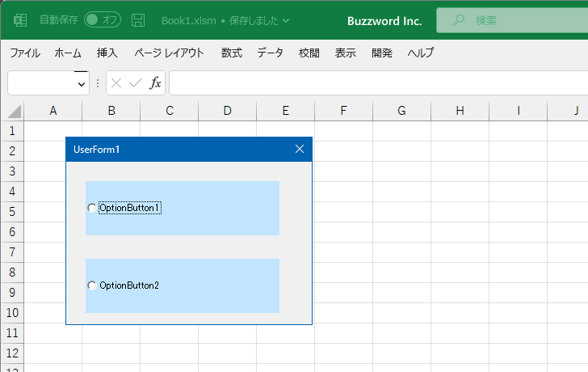Click the Excel app icon in title bar
This screenshot has width=588, height=372.
pos(20,20)
